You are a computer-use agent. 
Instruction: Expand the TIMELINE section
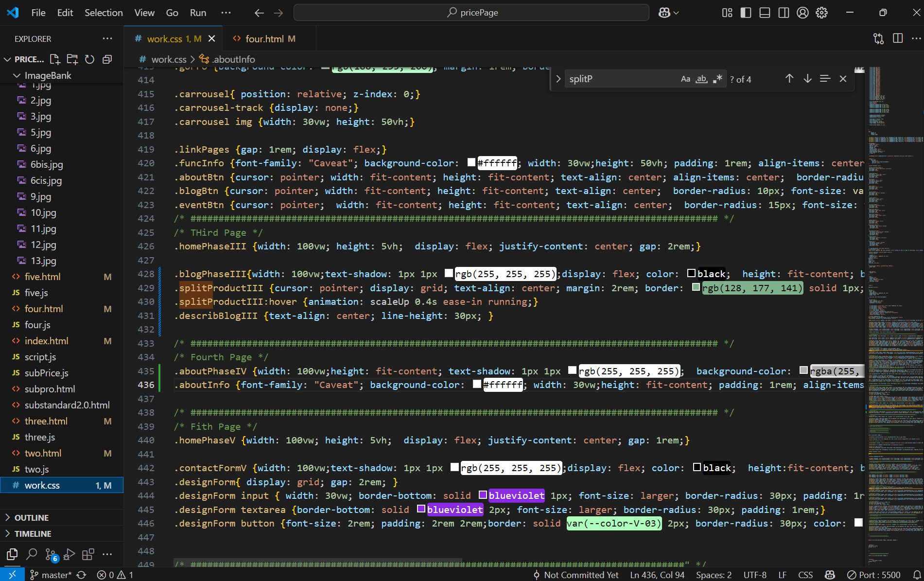pos(33,533)
